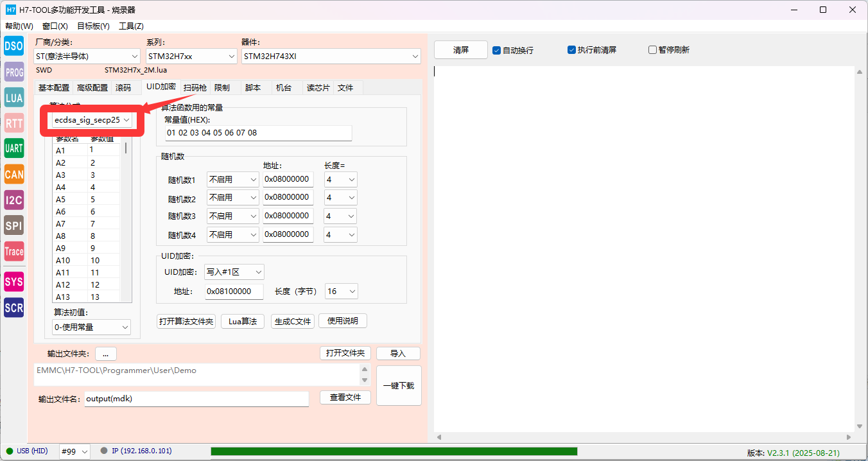Screen dimensions: 868x461
Task: Toggle the 自动换行 checkbox
Action: (496, 50)
